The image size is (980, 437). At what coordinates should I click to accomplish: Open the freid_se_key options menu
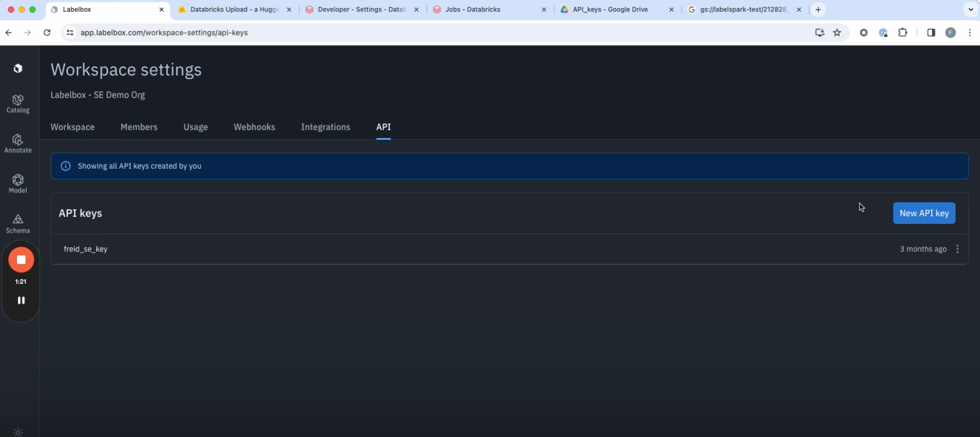[957, 249]
